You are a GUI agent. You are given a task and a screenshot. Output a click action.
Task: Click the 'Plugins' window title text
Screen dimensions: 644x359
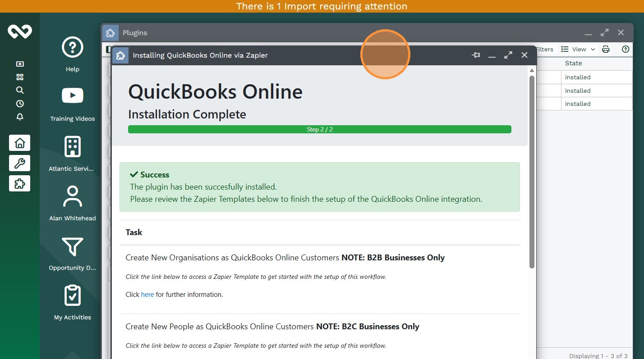tap(135, 33)
